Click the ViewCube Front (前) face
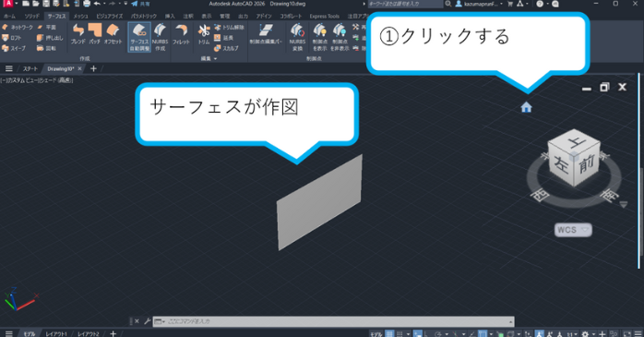Image resolution: width=644 pixels, height=337 pixels. point(587,165)
